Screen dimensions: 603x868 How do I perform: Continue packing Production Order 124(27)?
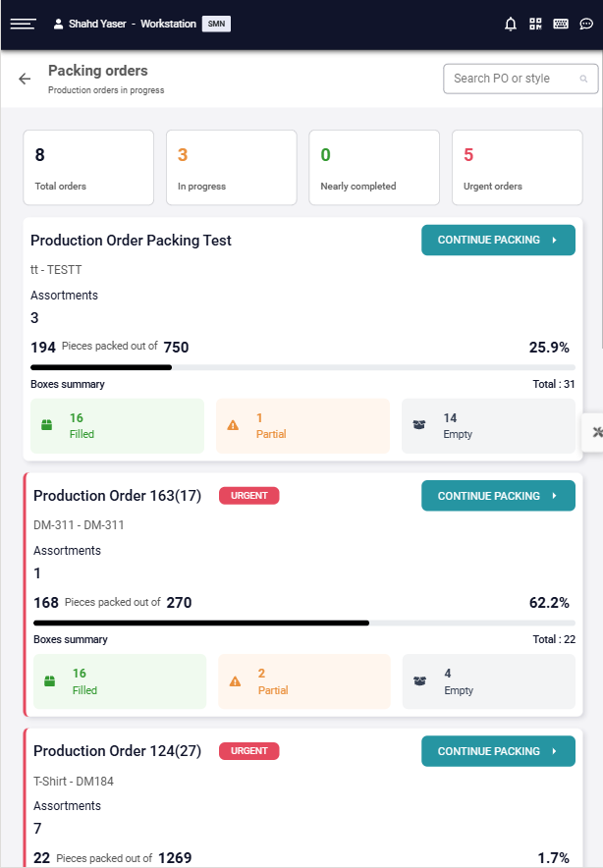point(498,751)
